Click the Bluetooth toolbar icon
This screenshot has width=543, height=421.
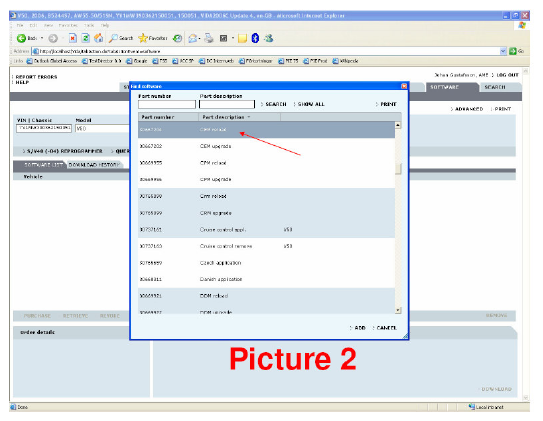(x=255, y=38)
